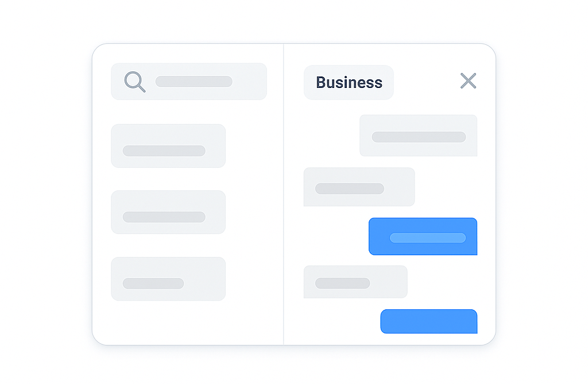Click the text placeholder inside the first list card
Viewport: 588px width, 384px height.
pos(164,151)
